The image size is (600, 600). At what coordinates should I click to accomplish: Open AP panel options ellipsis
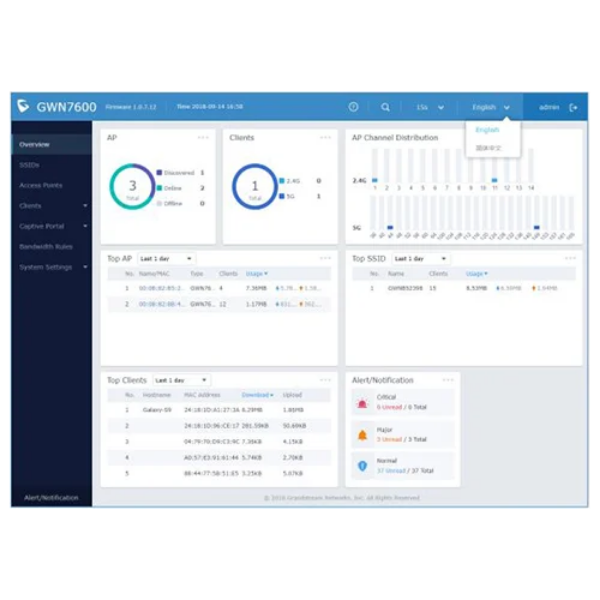tap(203, 137)
